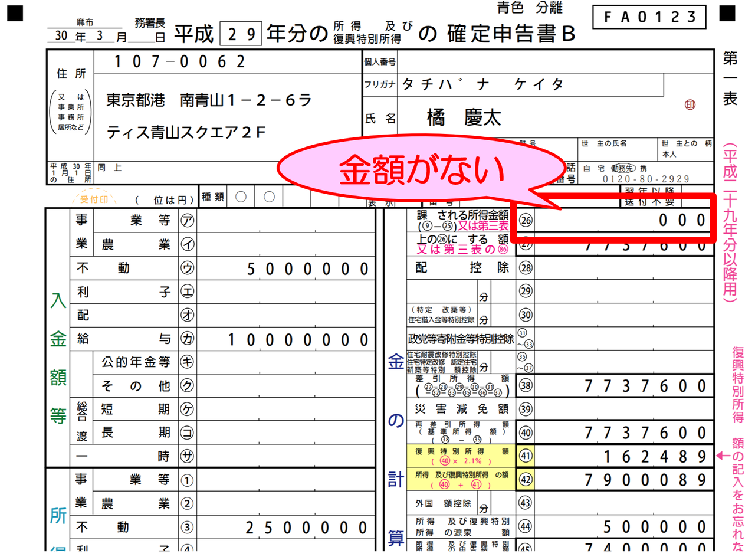
Task: Click the empty 配当 ㋔ income field
Action: 285,315
